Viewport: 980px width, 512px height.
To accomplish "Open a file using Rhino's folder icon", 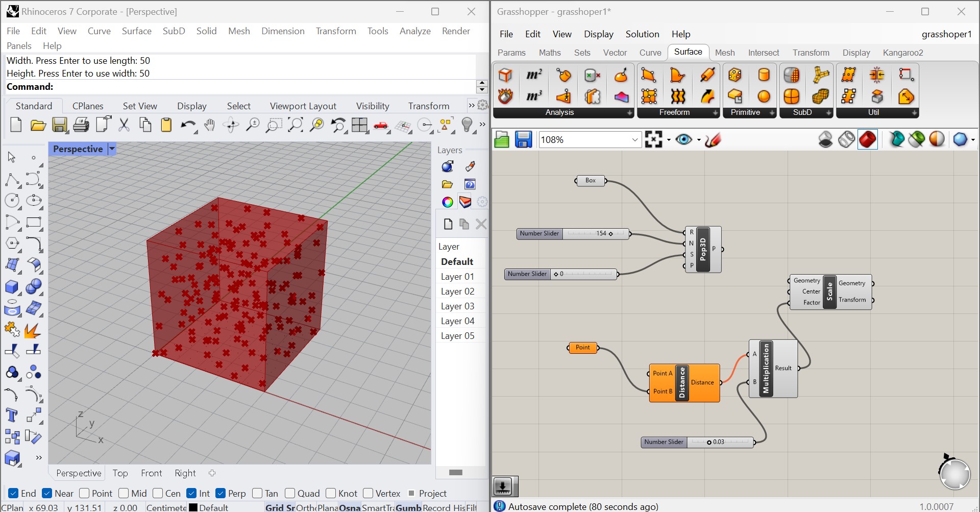I will tap(38, 125).
